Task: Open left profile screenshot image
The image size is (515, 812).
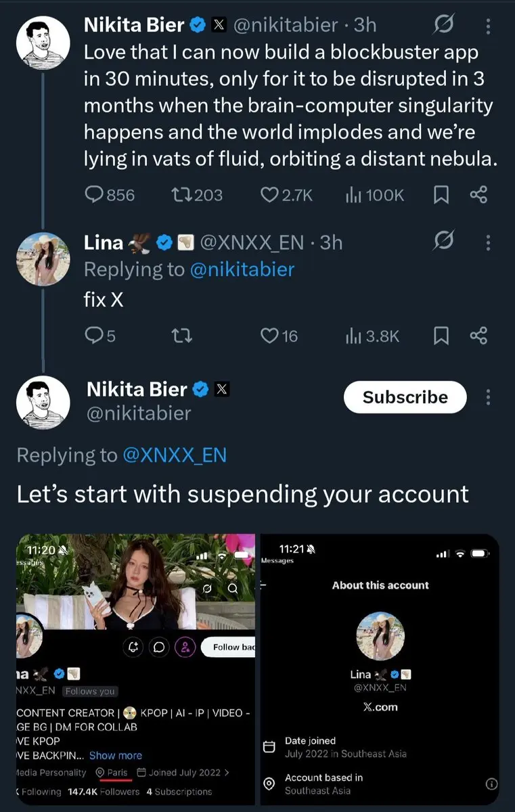Action: pyautogui.click(x=135, y=669)
